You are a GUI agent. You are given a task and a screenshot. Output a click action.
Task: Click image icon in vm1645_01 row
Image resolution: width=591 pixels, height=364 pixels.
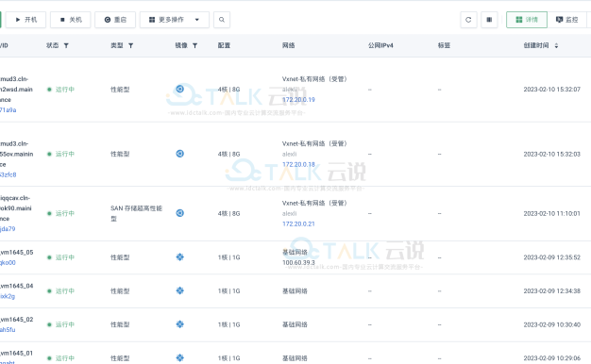click(179, 357)
